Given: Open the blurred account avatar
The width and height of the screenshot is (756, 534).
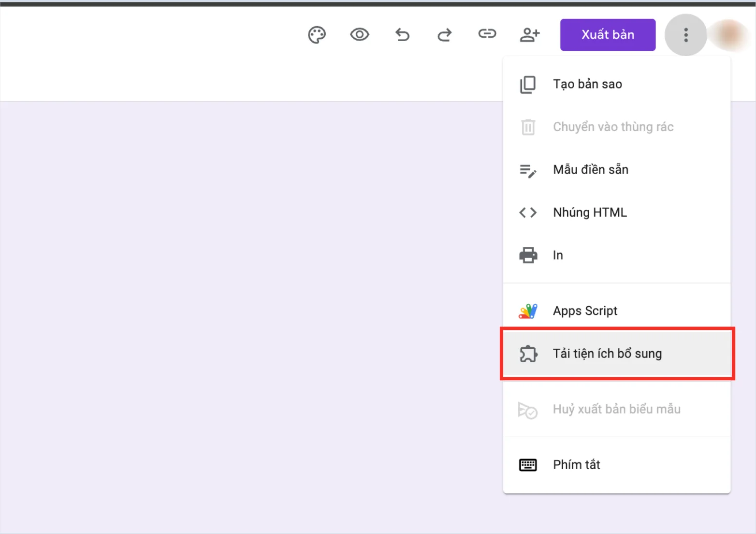Looking at the screenshot, I should pyautogui.click(x=730, y=35).
